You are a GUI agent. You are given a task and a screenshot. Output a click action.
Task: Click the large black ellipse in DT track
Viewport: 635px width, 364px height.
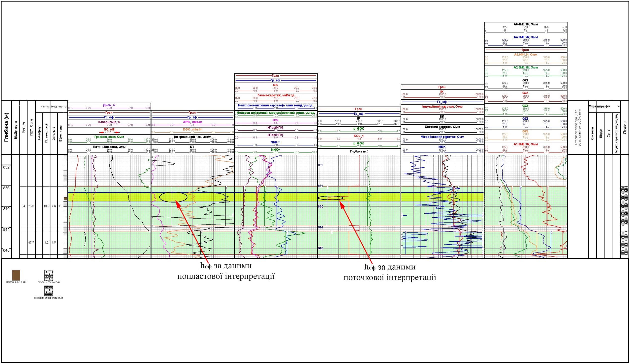point(173,197)
